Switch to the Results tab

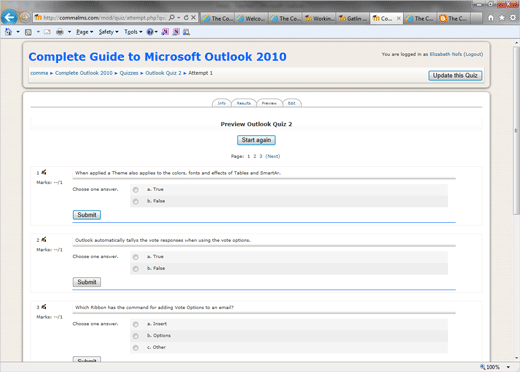244,103
